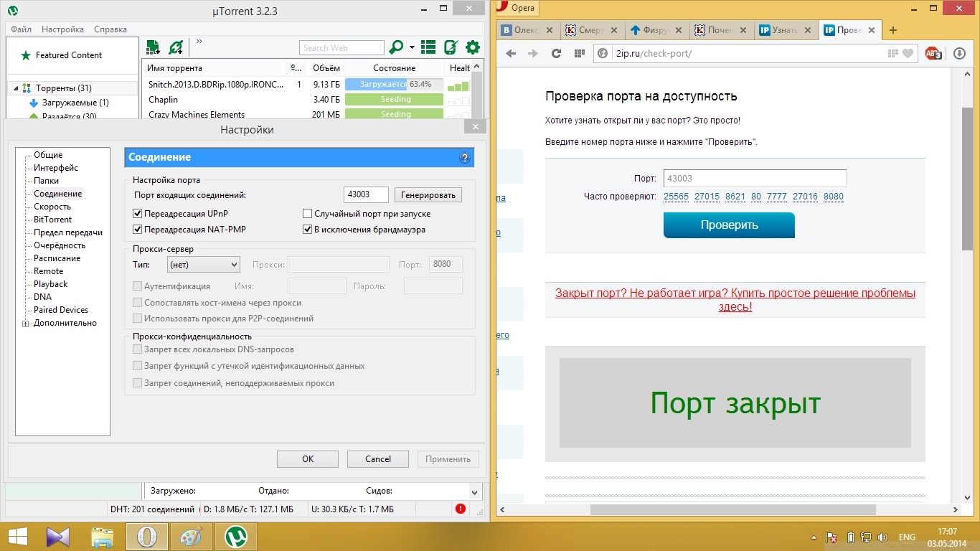This screenshot has width=980, height=551.
Task: Open File Explorer from taskbar
Action: click(x=103, y=536)
